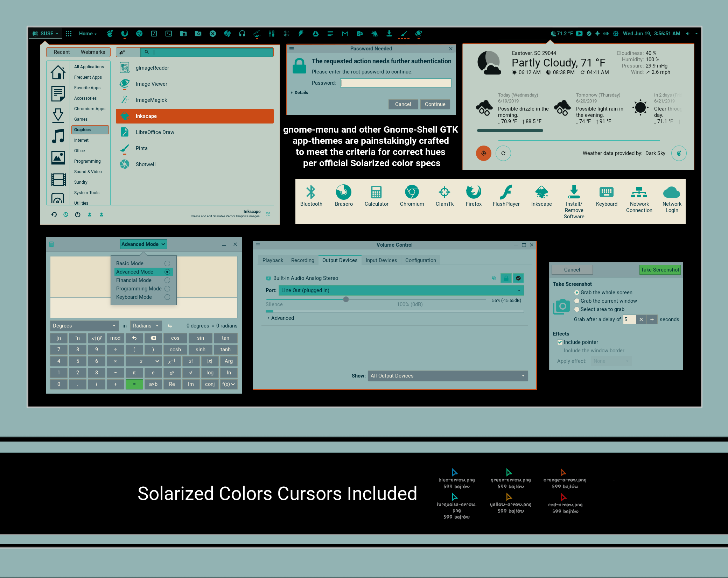Image resolution: width=728 pixels, height=578 pixels.
Task: Open the Port Line Out dropdown
Action: (x=401, y=290)
